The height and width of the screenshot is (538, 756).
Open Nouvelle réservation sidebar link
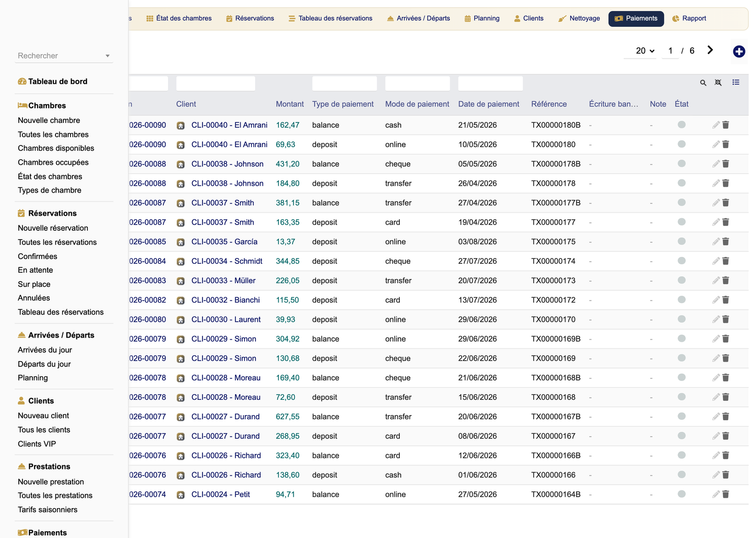click(x=53, y=228)
